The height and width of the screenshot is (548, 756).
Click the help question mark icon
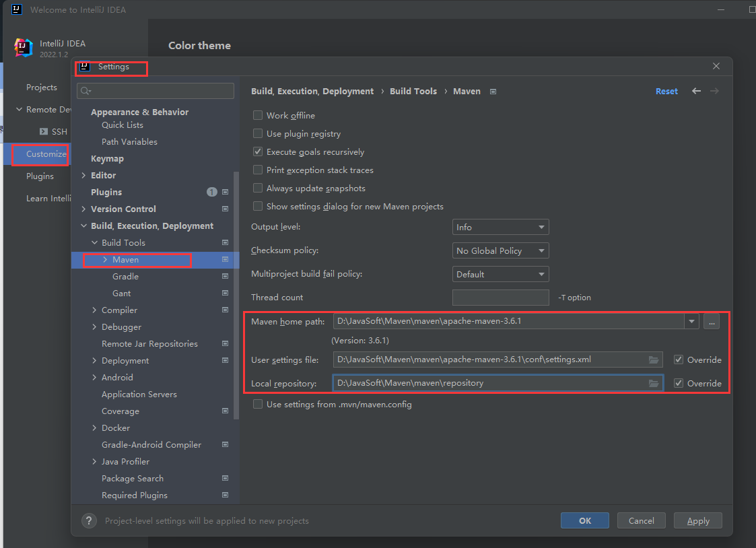[x=89, y=520]
